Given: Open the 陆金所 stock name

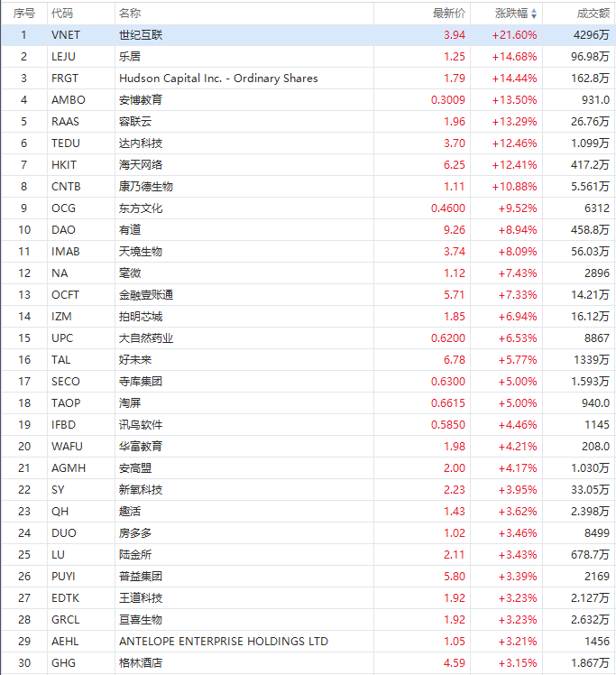Looking at the screenshot, I should pos(135,554).
